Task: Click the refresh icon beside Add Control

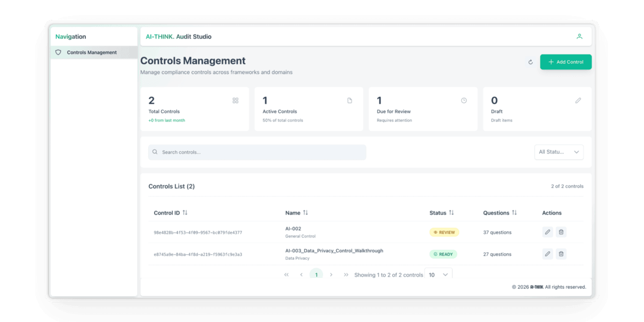Action: (530, 62)
